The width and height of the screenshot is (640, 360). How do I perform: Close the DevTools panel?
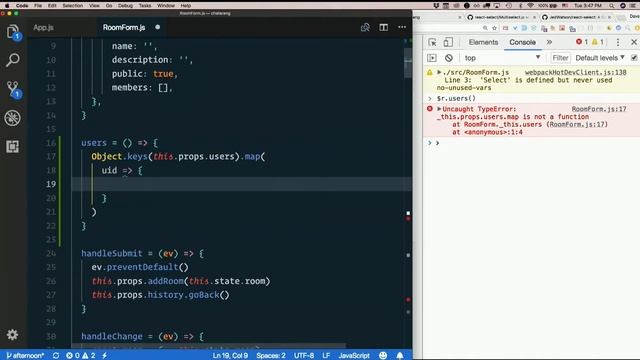[634, 42]
